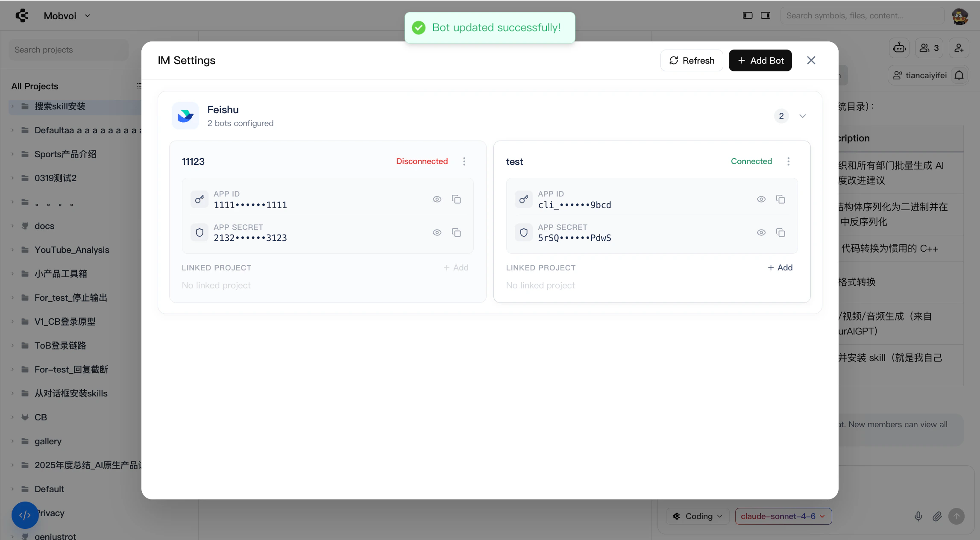Toggle the left sidebar panel icon
This screenshot has width=980, height=540.
click(x=748, y=16)
